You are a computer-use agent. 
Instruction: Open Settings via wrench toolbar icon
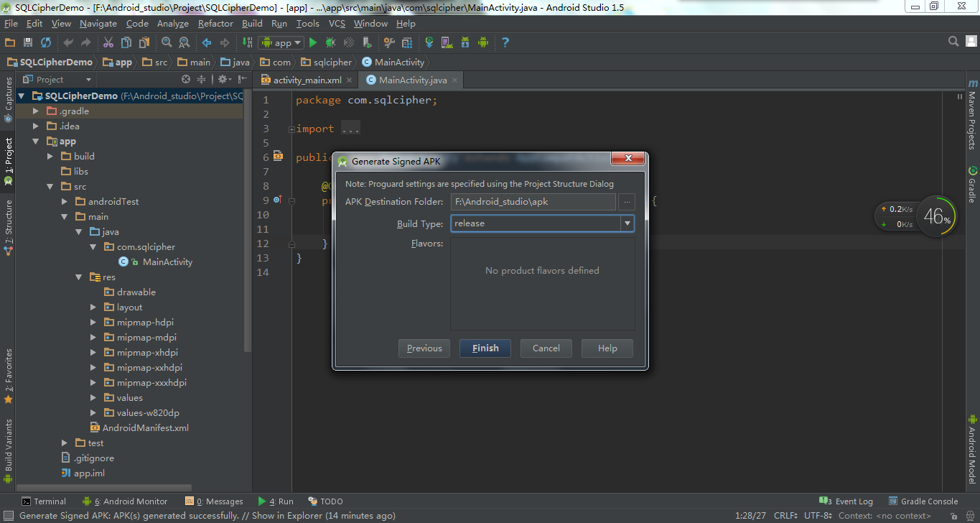click(389, 42)
